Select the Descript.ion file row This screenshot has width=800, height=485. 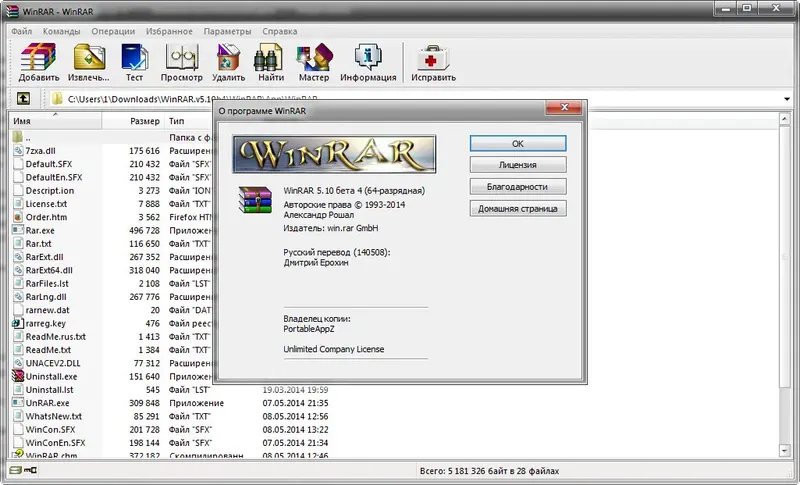coord(112,191)
